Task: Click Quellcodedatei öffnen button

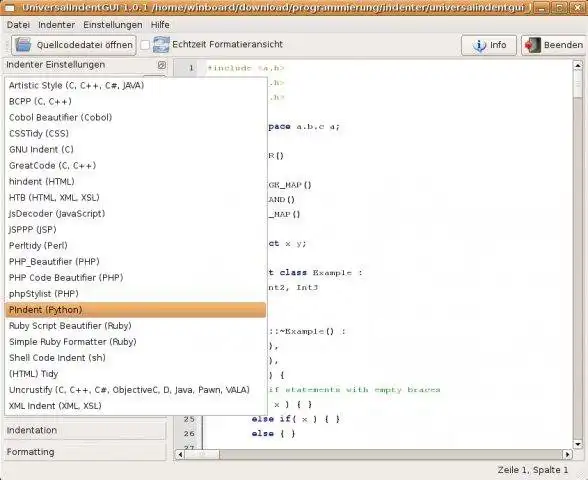Action: pos(74,45)
